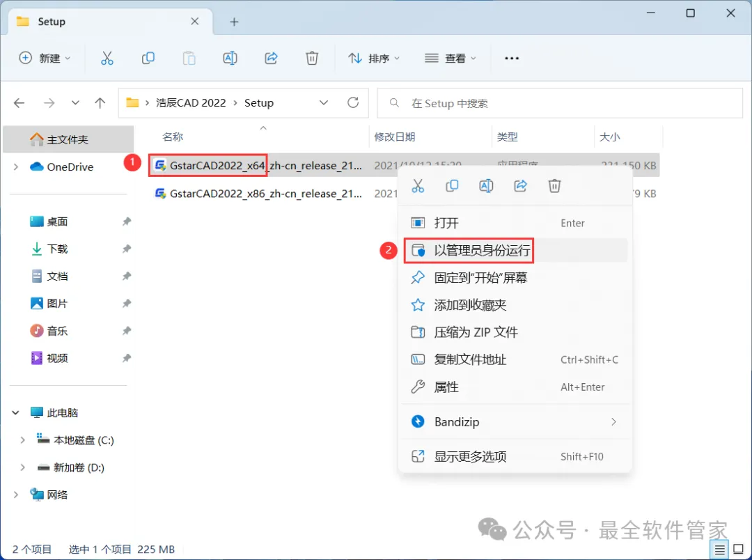Expand the address bar history dropdown
The image size is (752, 560).
click(324, 102)
